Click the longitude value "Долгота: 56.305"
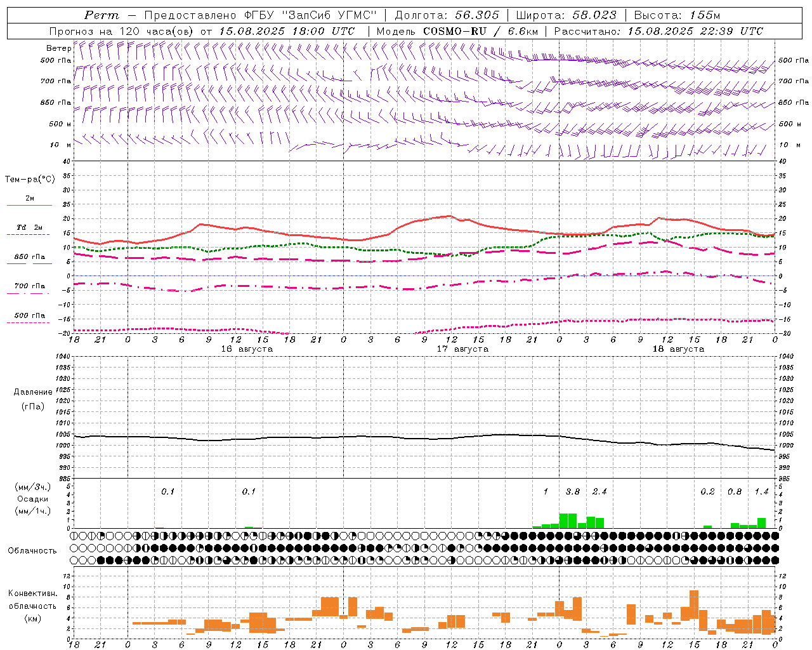Image resolution: width=812 pixels, height=650 pixels. (x=447, y=15)
